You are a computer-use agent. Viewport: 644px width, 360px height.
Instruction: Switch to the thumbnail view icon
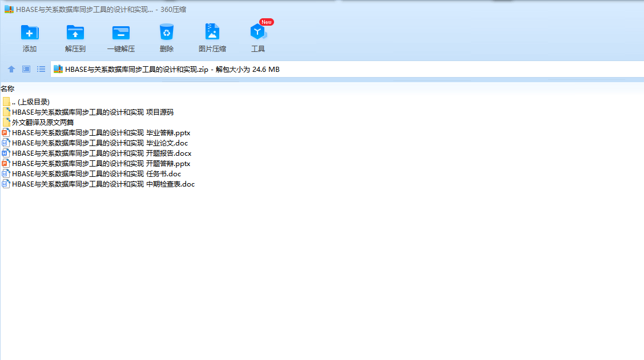click(x=26, y=69)
